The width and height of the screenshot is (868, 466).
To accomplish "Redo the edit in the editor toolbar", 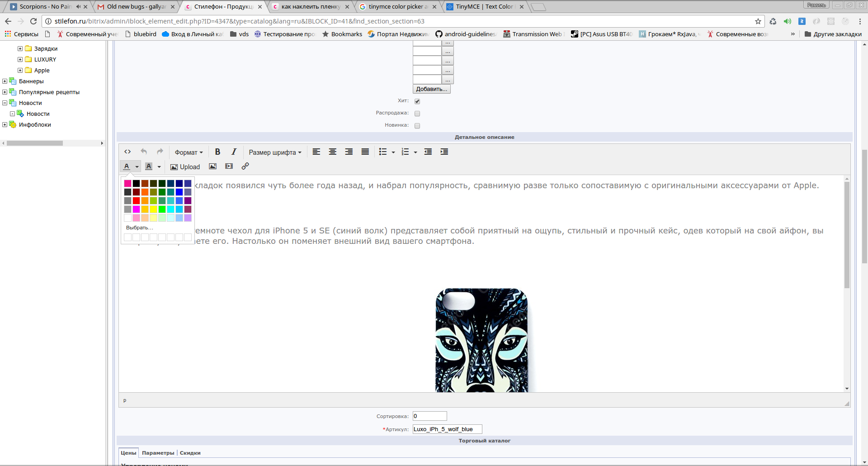I will [x=160, y=152].
